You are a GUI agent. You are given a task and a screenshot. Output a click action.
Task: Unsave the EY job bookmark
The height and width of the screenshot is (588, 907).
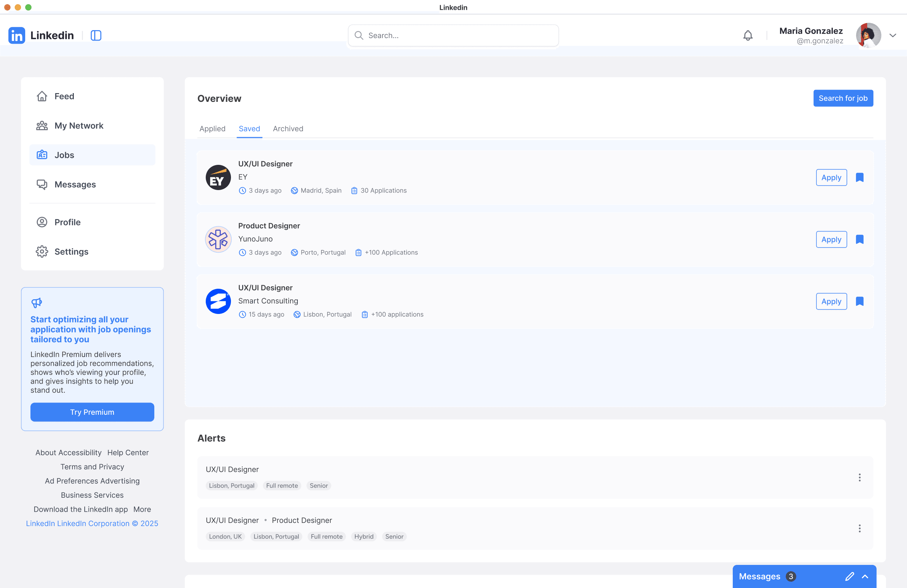coord(860,177)
